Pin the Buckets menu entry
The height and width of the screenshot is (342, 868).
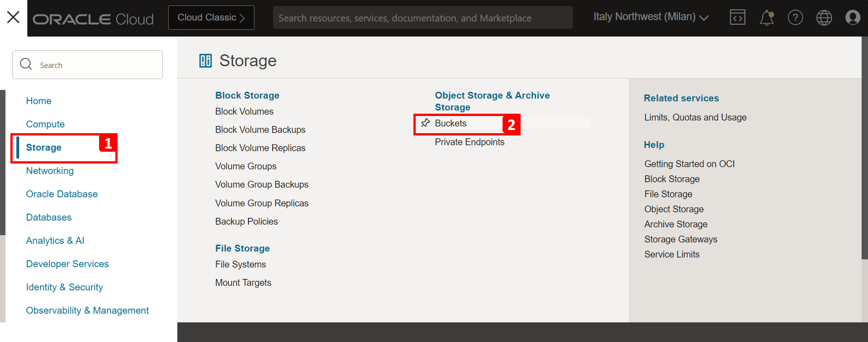pos(425,123)
